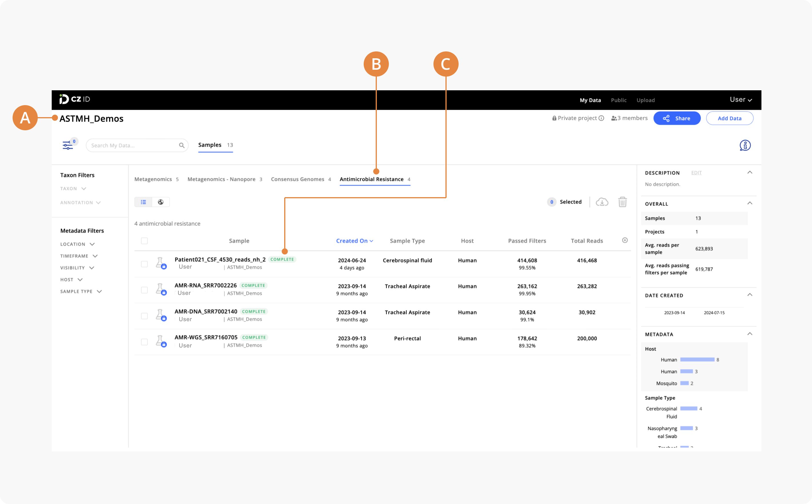The width and height of the screenshot is (812, 504).
Task: Collapse the Overall section
Action: (750, 203)
